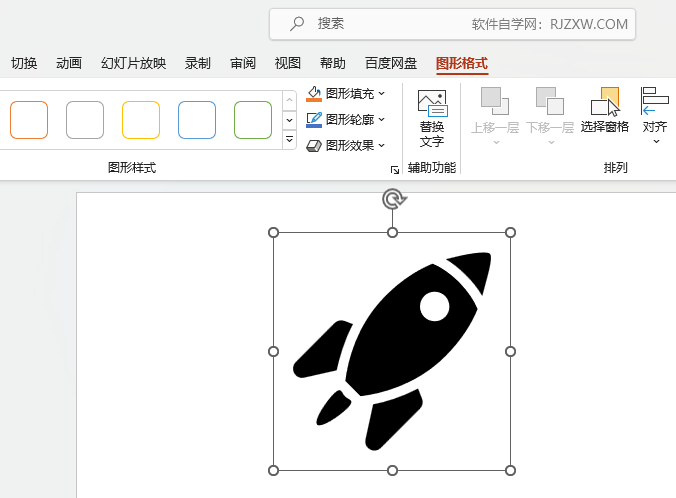Screen dimensions: 676x498
Task: Click the top-middle resize handle
Action: 392,233
